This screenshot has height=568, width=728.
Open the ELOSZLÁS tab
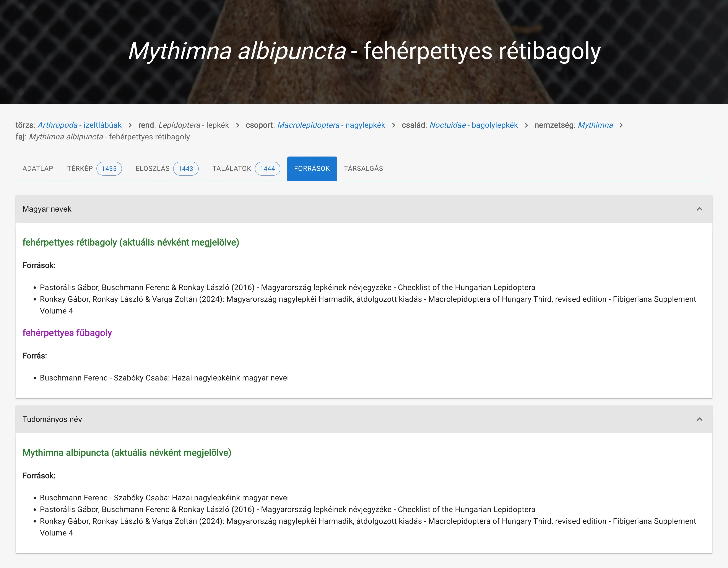coord(153,168)
